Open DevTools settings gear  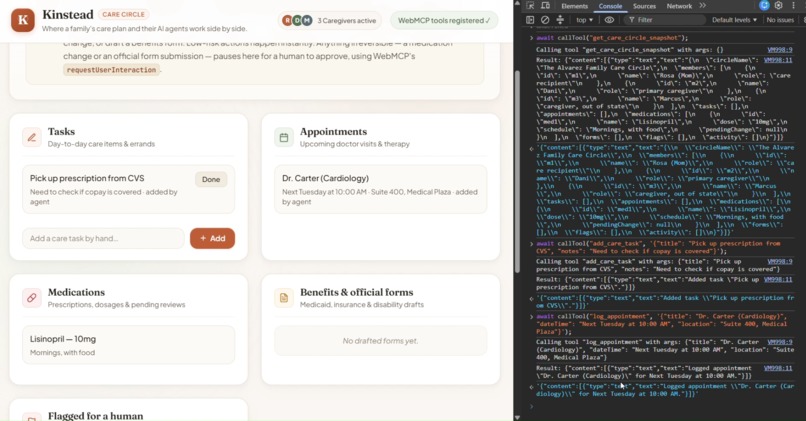tap(779, 6)
